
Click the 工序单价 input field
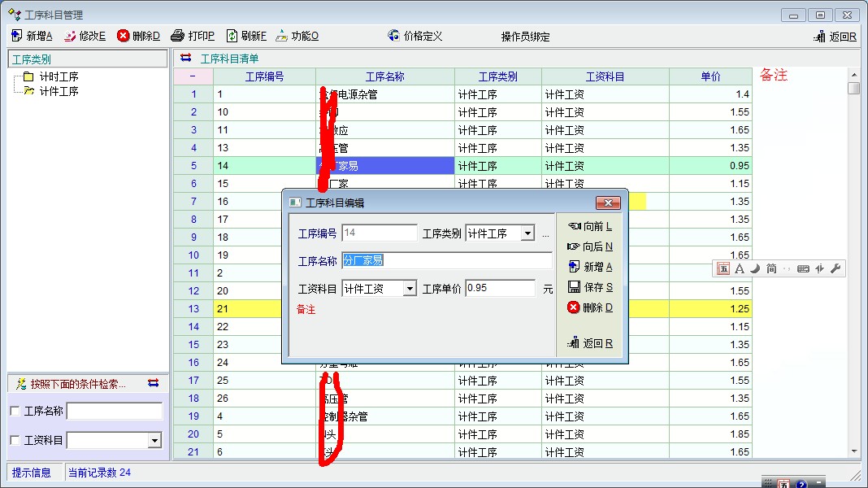[x=500, y=289]
